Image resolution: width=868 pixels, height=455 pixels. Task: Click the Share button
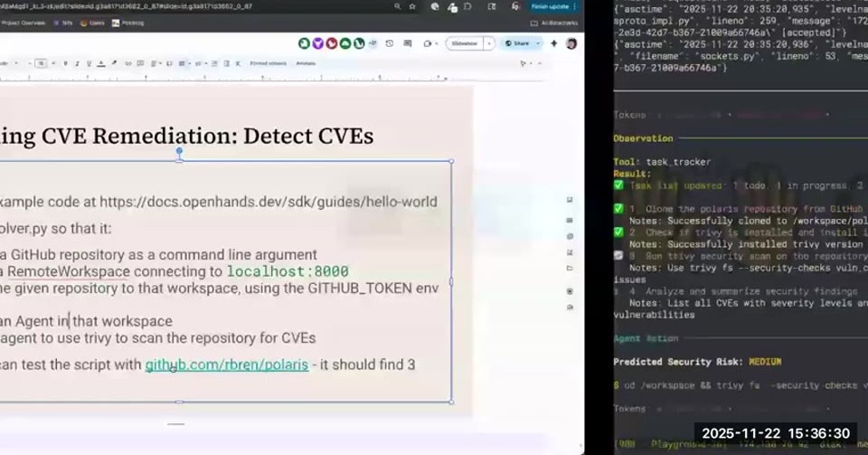point(517,43)
